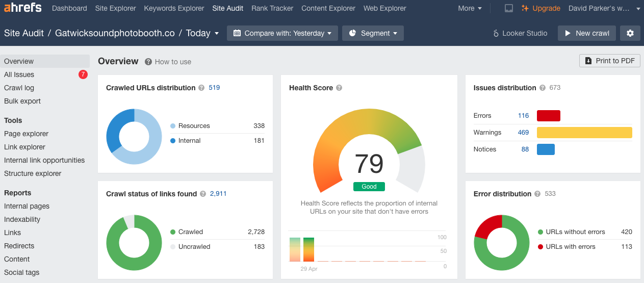Open the More menu dropdown
Image resolution: width=644 pixels, height=283 pixels.
470,8
